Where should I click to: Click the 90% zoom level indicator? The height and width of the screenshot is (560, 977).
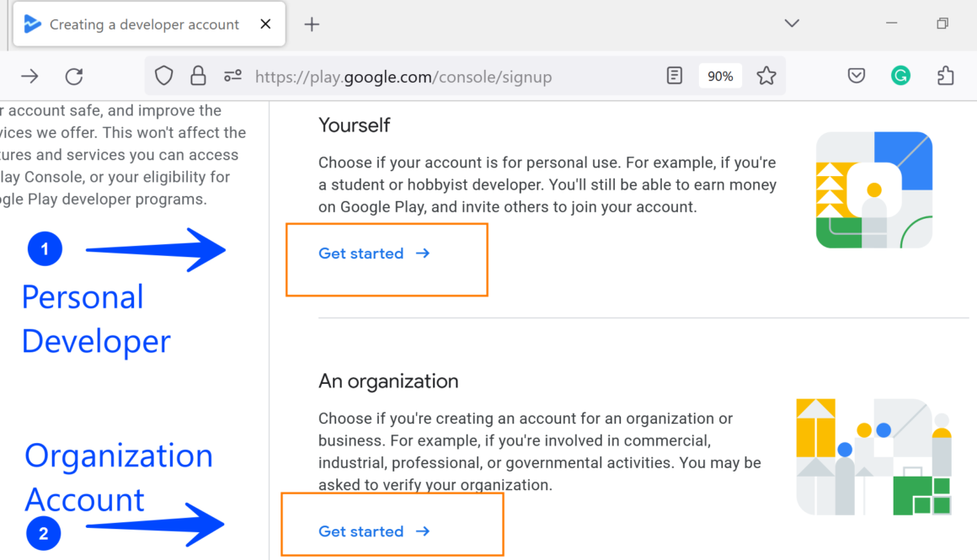[720, 77]
